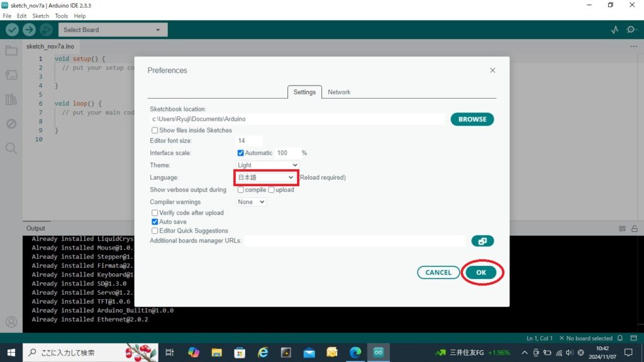Click the Verify checkmark button in toolbar
This screenshot has width=644, height=362.
[x=12, y=30]
